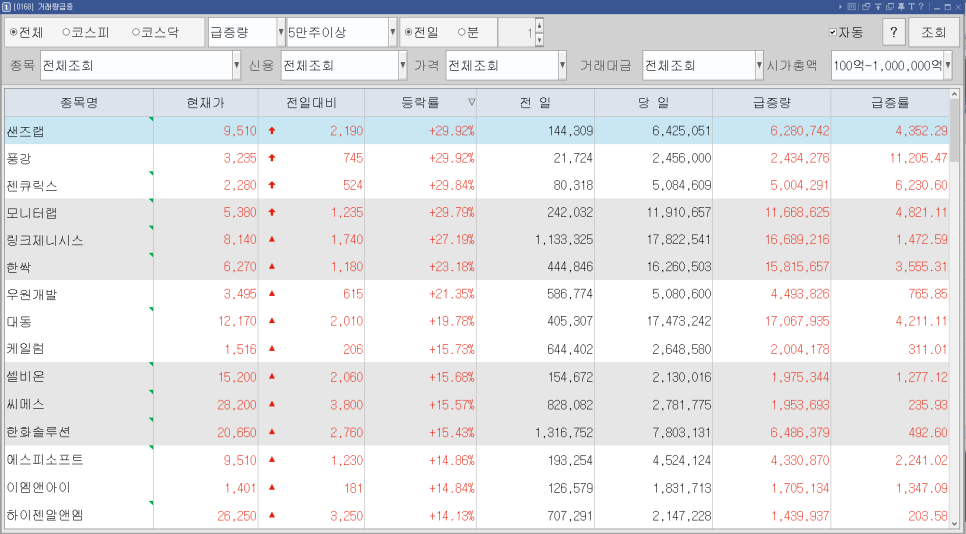Expand the 거래대금 전체조회 dropdown
Viewport: 966px width, 534px height.
(x=760, y=65)
